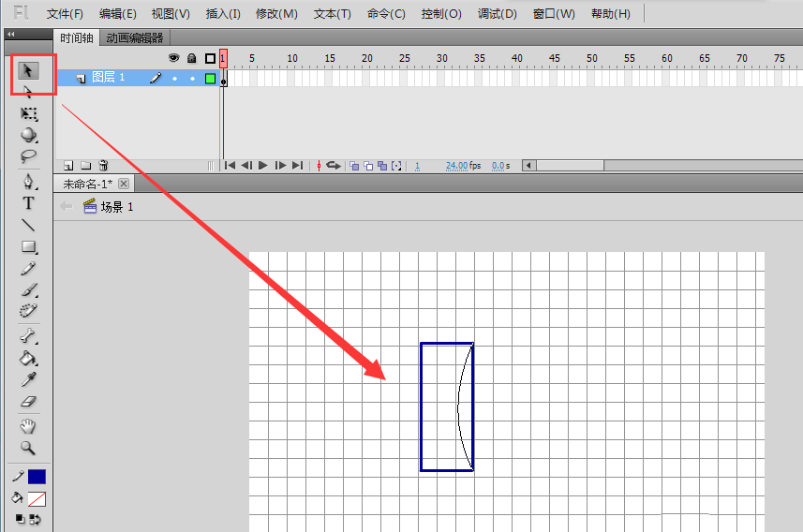Toggle show/hide all layers eye icon
The image size is (803, 532).
[174, 58]
